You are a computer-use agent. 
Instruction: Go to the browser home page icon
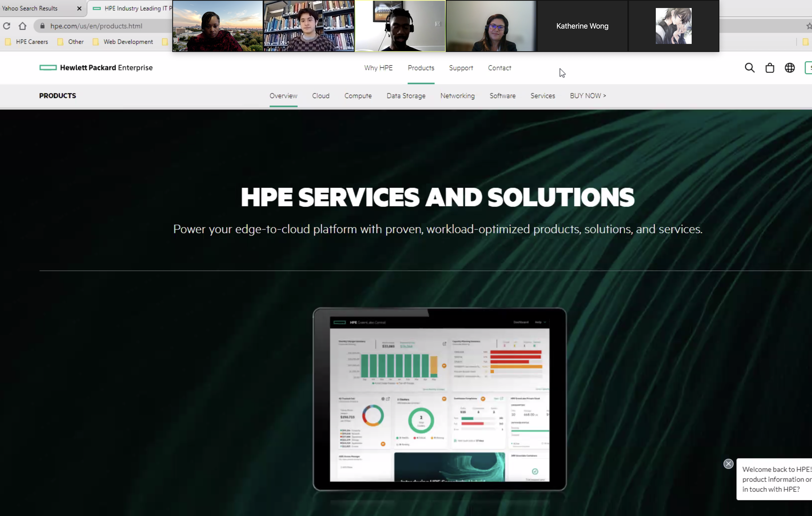click(x=23, y=26)
